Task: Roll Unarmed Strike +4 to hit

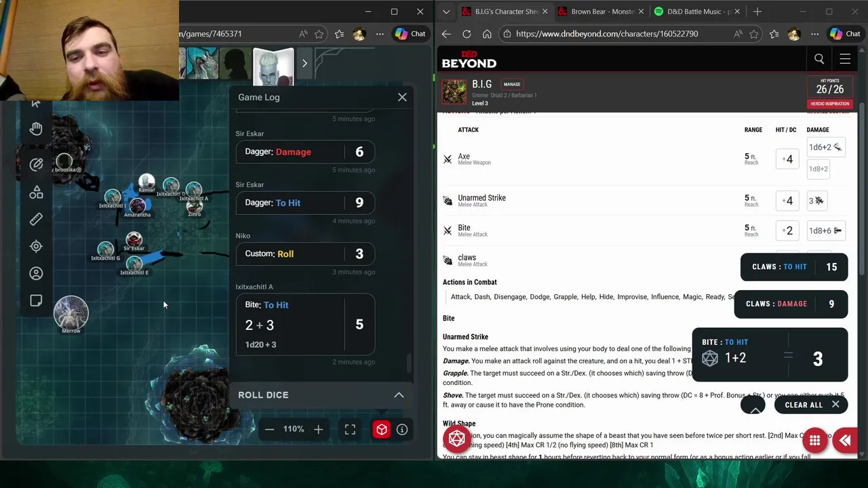Action: point(787,201)
